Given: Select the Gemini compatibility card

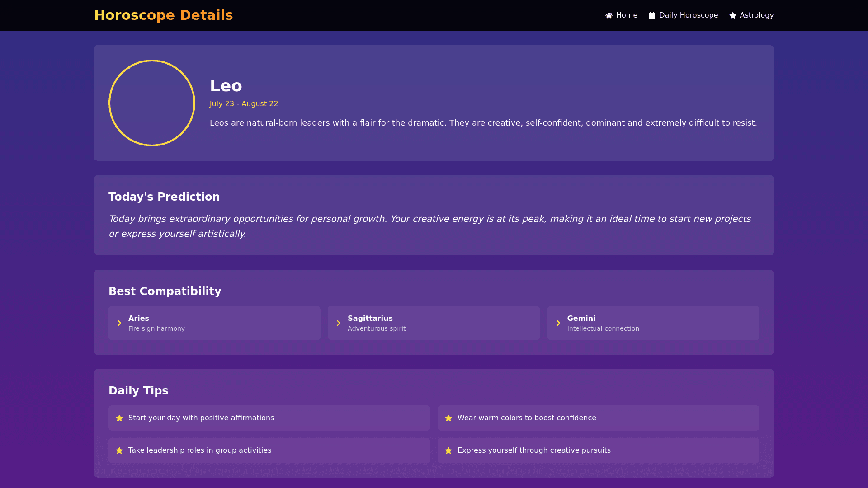Looking at the screenshot, I should [653, 323].
